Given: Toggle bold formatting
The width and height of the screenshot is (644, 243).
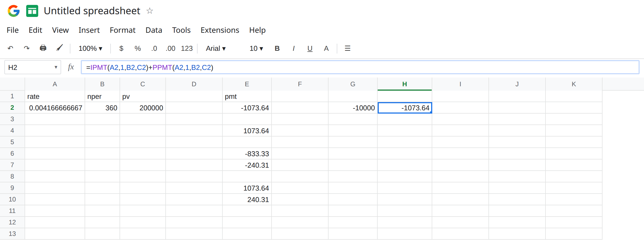Looking at the screenshot, I should [277, 48].
